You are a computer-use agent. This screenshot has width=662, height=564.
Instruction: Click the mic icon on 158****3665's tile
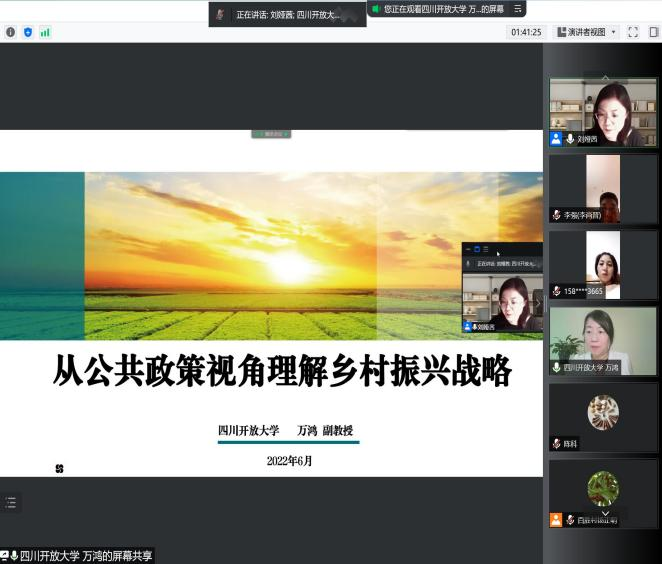(557, 291)
